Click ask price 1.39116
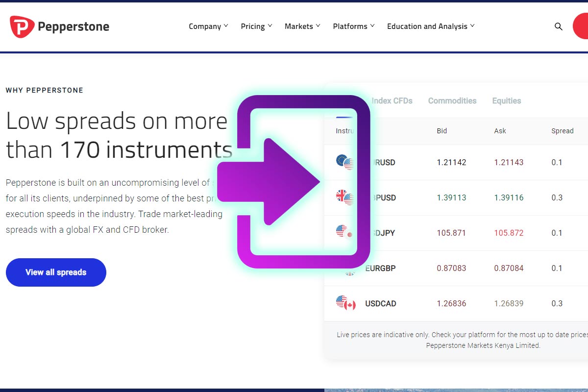Image resolution: width=588 pixels, height=392 pixels. click(x=509, y=197)
